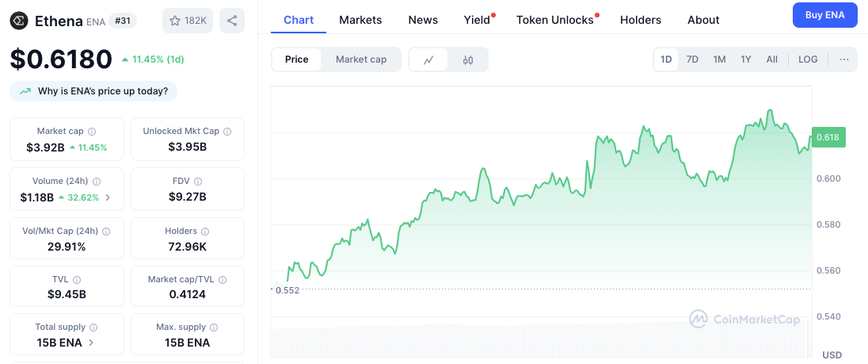The image size is (868, 364).
Task: Click the share icon next to watchlist
Action: click(x=231, y=21)
